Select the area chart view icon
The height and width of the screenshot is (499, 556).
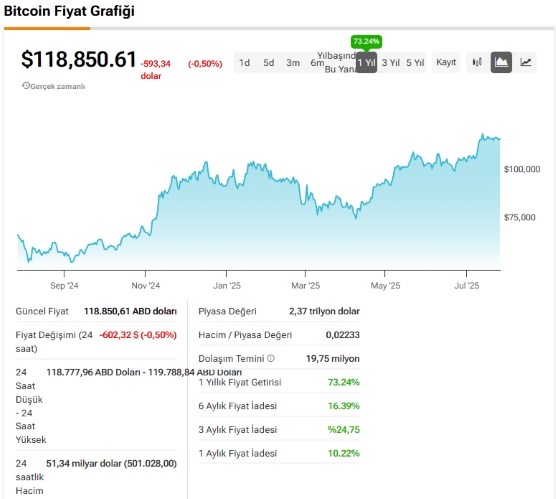click(x=501, y=62)
